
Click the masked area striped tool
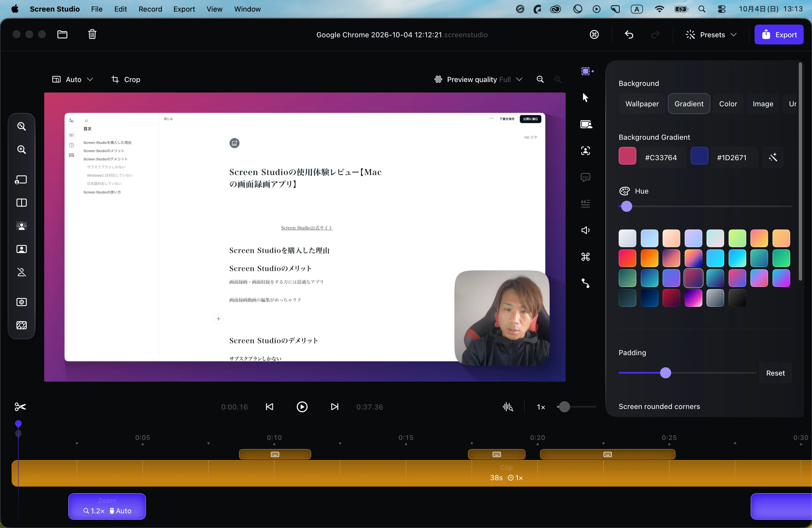(x=22, y=325)
